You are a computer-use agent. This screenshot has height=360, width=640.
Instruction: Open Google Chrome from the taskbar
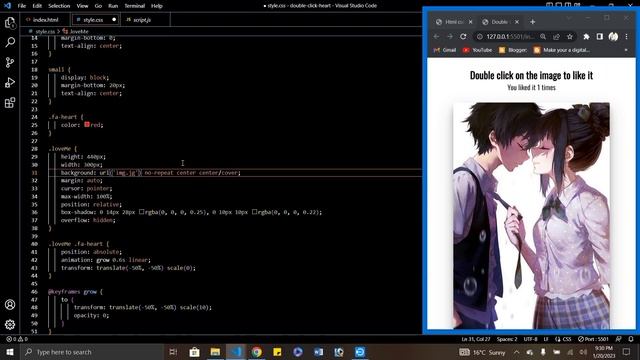click(x=257, y=352)
